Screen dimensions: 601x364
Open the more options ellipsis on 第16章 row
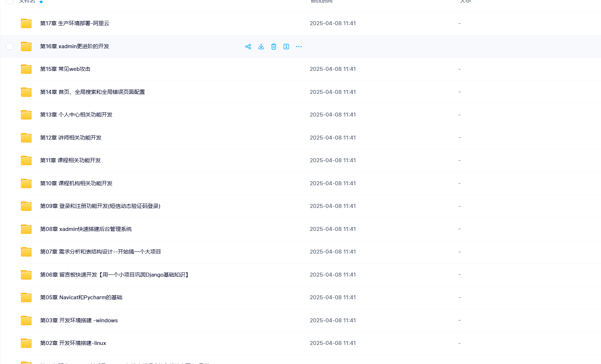[x=299, y=47]
